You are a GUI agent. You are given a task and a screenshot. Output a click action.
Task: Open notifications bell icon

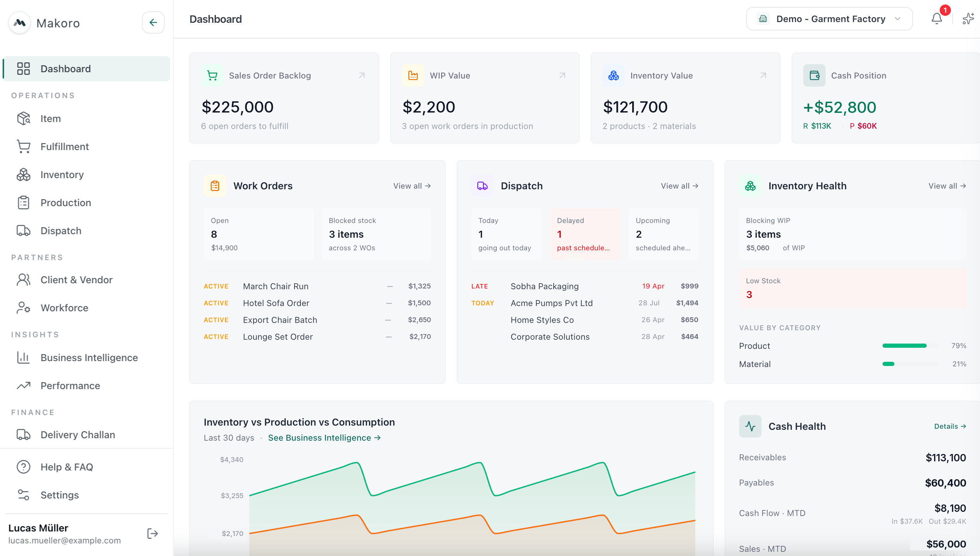937,19
